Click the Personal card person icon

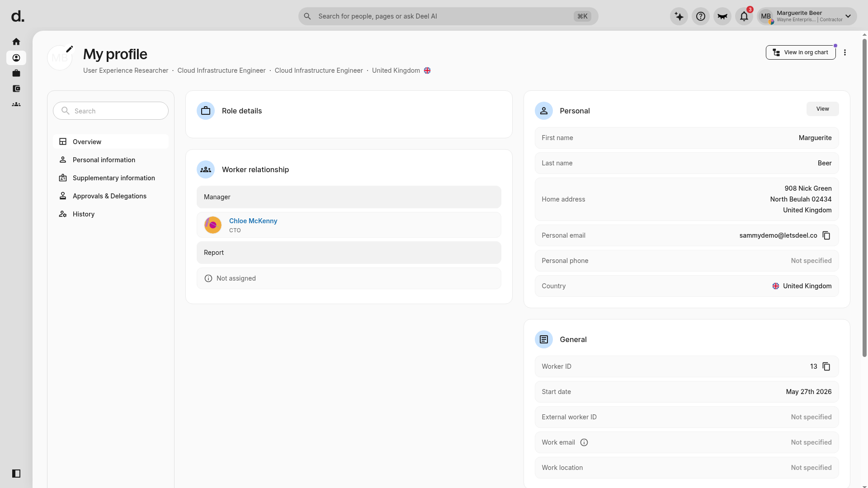(544, 111)
